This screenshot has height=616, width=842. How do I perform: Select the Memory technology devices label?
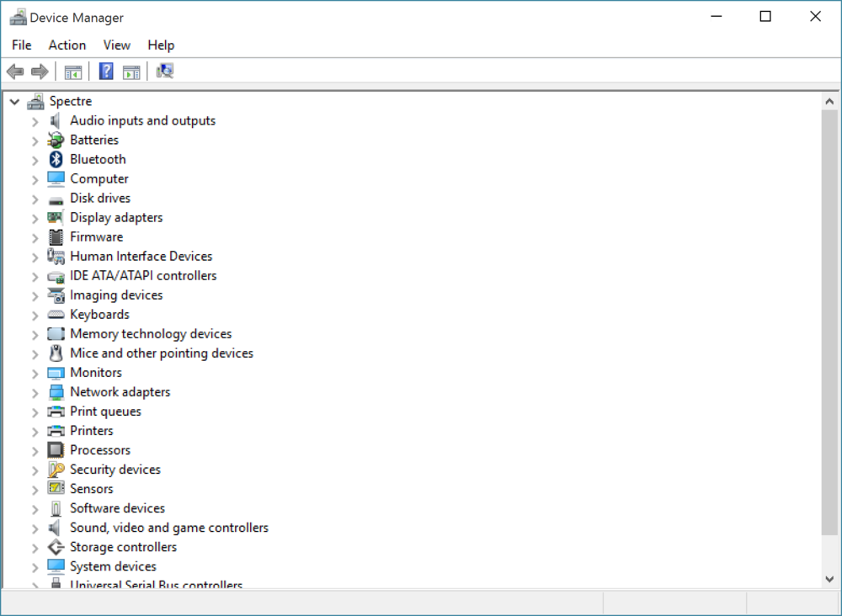pyautogui.click(x=151, y=334)
